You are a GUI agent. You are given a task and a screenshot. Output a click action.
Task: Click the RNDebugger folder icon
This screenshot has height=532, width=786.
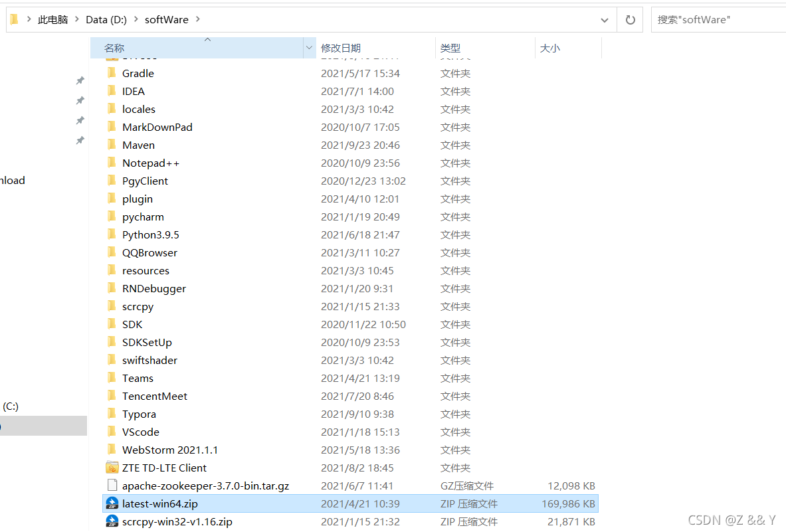click(112, 288)
